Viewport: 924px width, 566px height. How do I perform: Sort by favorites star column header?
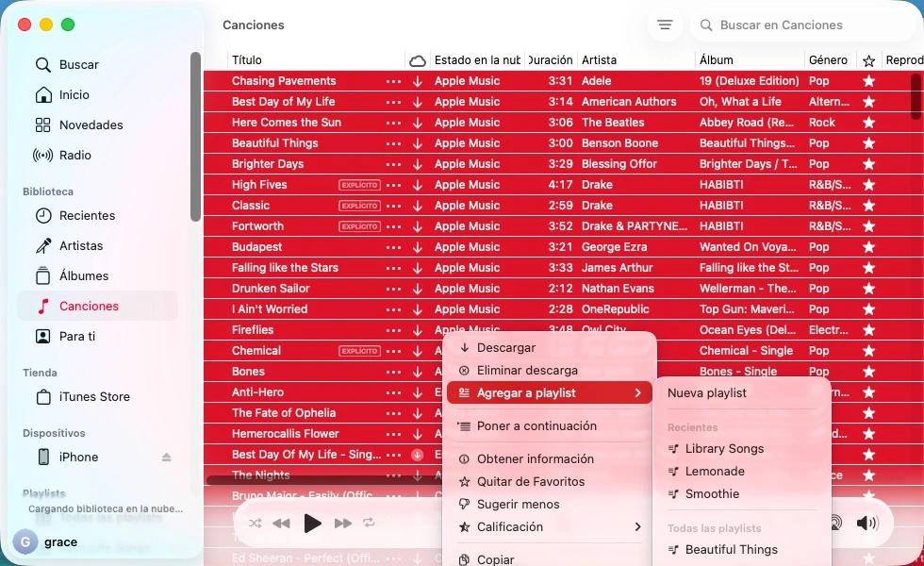pyautogui.click(x=868, y=60)
